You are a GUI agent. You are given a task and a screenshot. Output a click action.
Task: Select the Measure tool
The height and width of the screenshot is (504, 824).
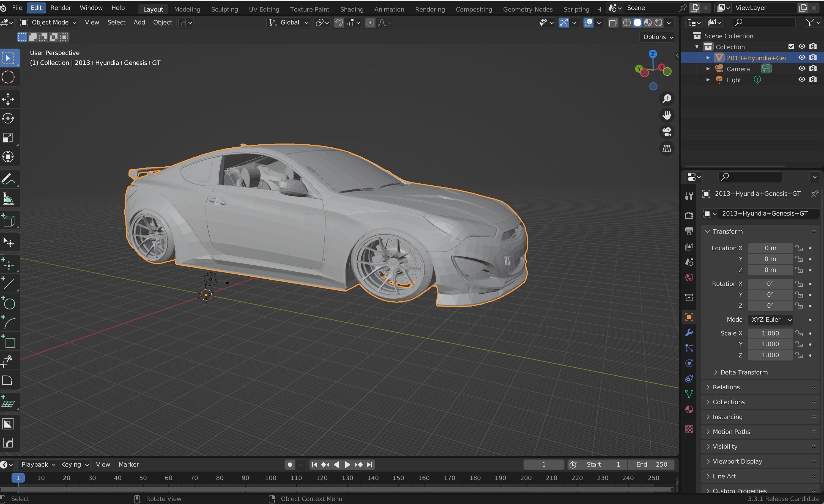[x=8, y=198]
